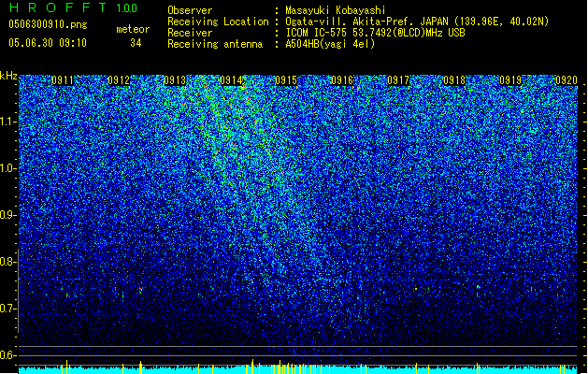This screenshot has width=588, height=374.
Task: Click the Observer label
Action: click(190, 10)
